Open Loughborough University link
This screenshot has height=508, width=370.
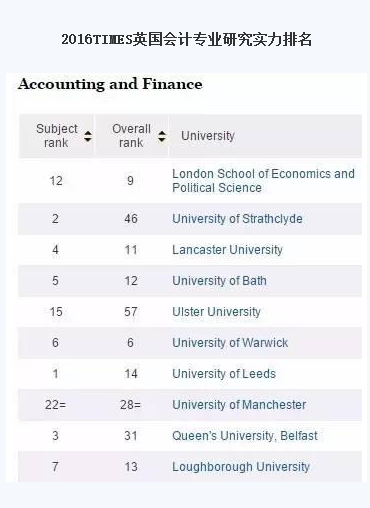point(241,467)
